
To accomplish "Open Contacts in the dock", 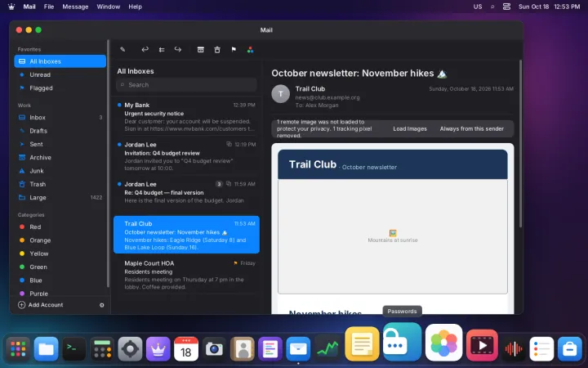I will click(243, 349).
